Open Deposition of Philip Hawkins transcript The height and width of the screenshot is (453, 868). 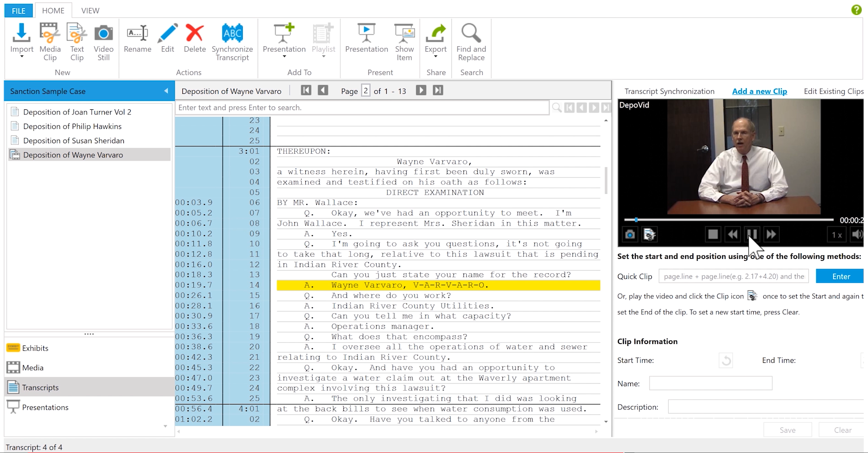(x=72, y=126)
